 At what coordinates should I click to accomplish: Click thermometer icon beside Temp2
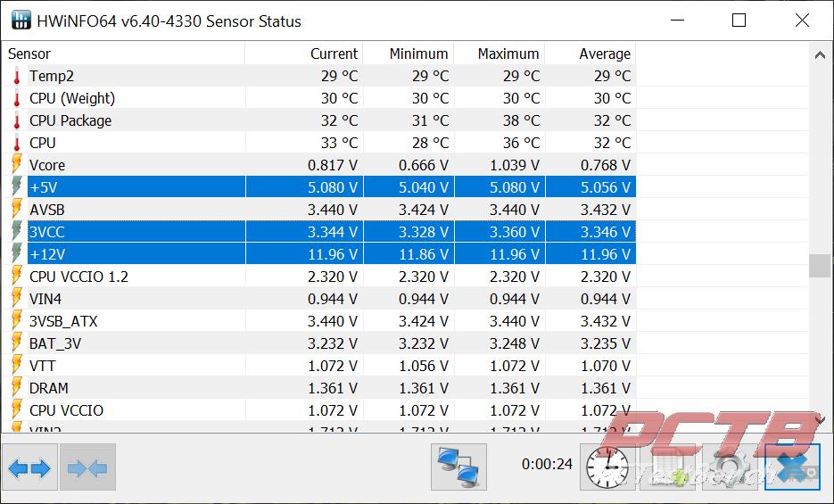(x=17, y=76)
